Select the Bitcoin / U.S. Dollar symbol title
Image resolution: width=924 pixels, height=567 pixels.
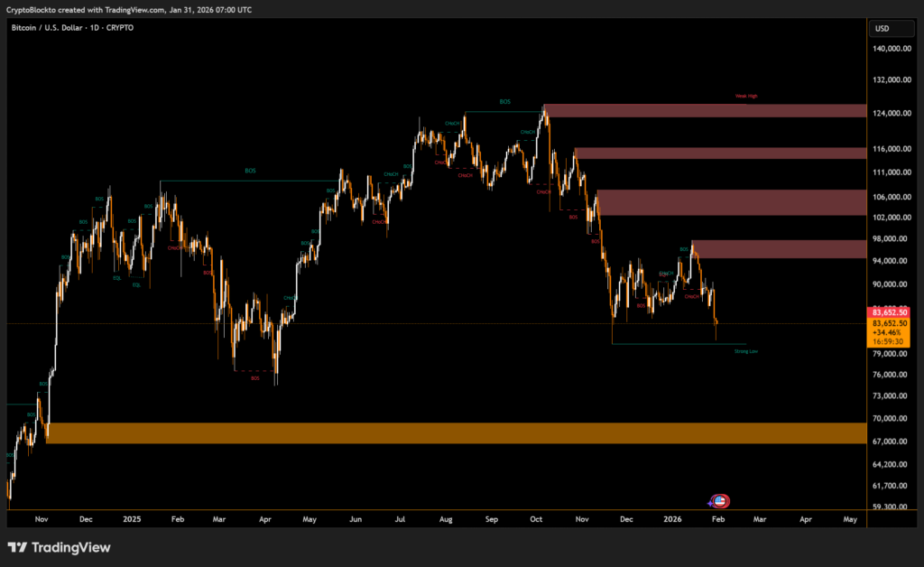pos(72,29)
